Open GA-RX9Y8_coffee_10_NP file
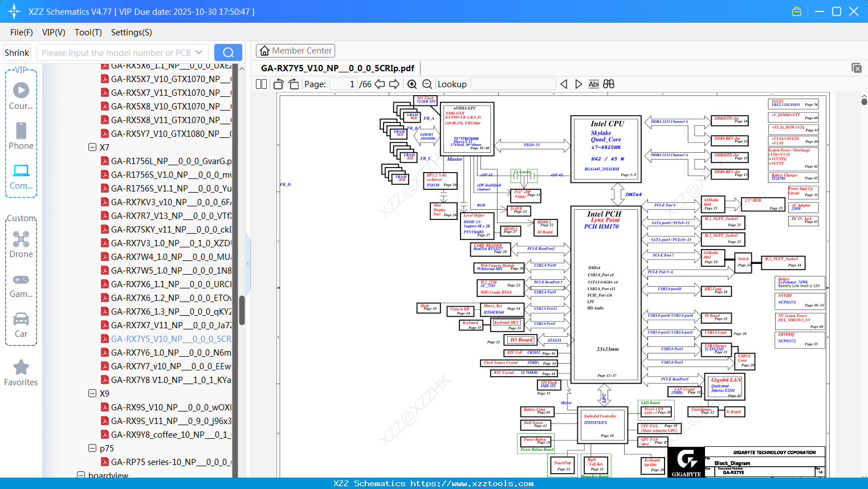 [x=171, y=434]
